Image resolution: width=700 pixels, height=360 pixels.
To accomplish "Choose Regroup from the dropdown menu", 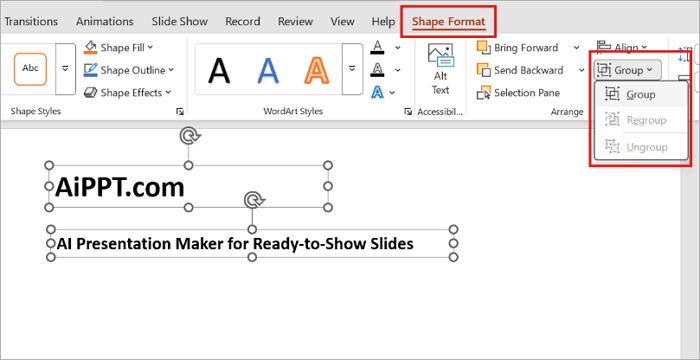I will [641, 120].
